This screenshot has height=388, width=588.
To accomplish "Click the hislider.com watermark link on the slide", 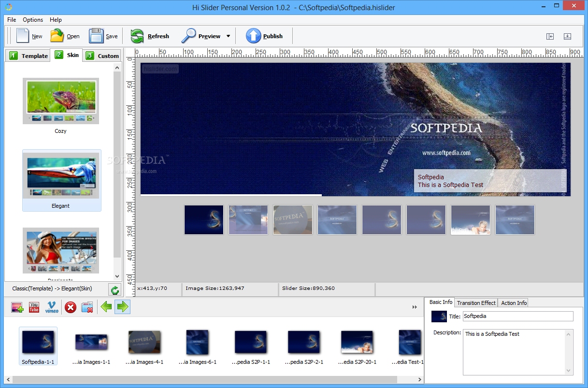I will (x=160, y=69).
